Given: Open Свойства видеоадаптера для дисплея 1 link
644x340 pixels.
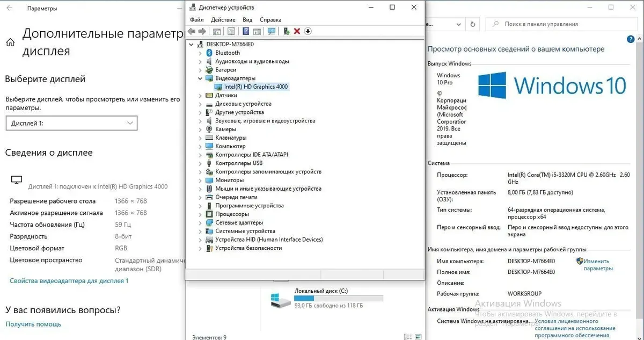Looking at the screenshot, I should click(69, 280).
